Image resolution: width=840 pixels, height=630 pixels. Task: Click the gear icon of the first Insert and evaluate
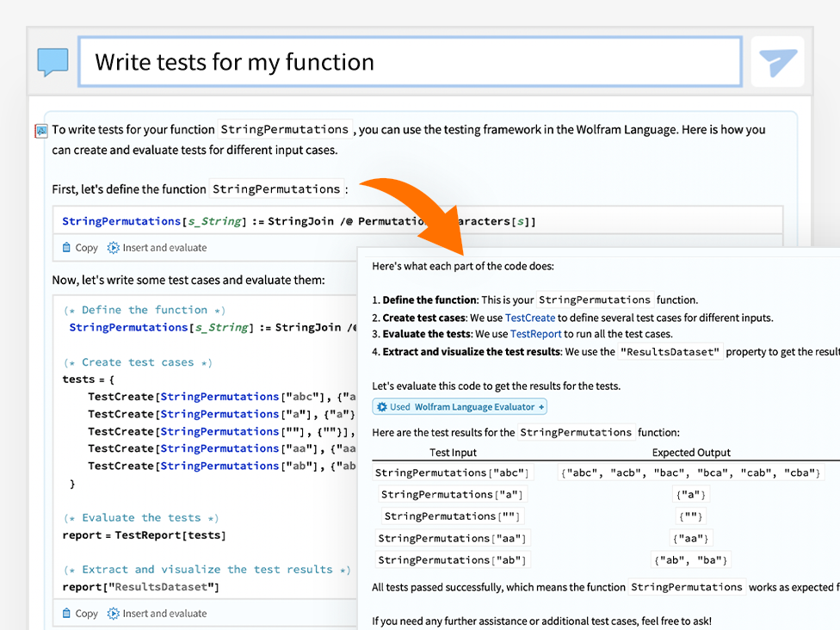click(x=114, y=248)
